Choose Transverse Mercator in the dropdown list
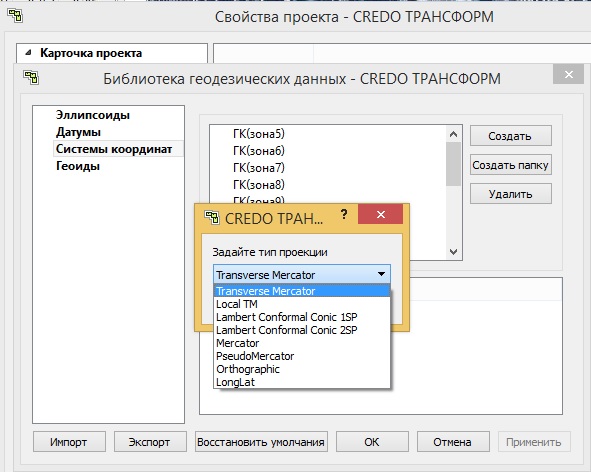 pos(302,291)
